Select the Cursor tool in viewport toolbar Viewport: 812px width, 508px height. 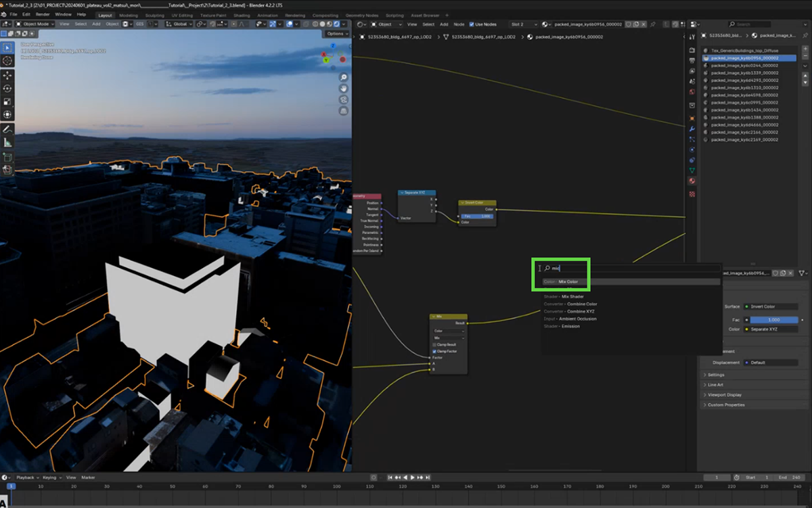[x=7, y=61]
